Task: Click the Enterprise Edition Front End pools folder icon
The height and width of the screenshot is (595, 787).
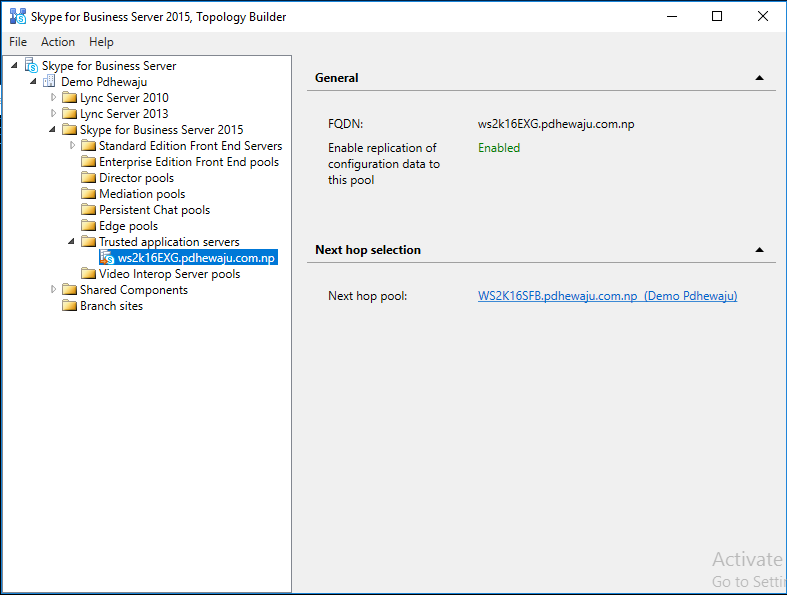Action: click(x=88, y=162)
